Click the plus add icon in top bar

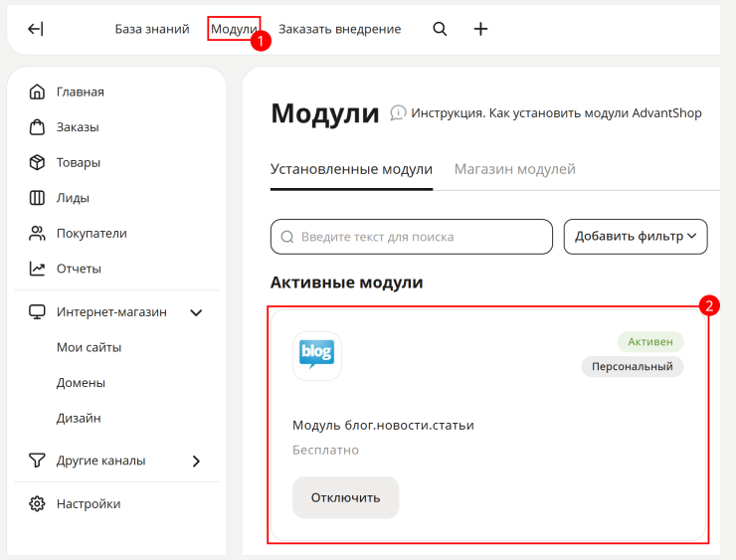(x=480, y=29)
